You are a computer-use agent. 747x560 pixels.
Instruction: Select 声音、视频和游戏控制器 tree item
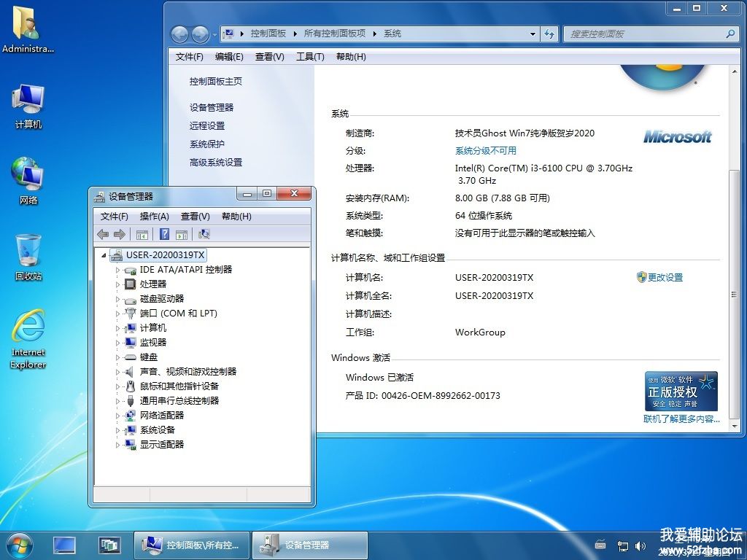tap(187, 371)
